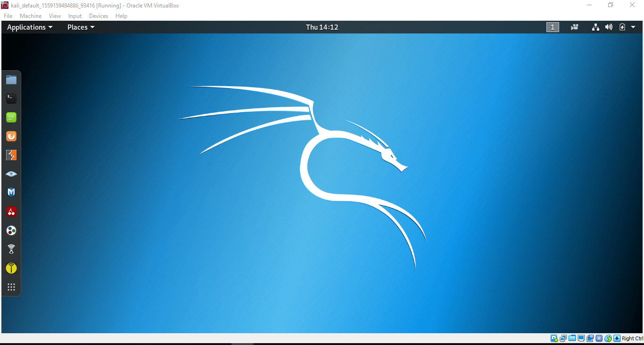Viewport: 644px width, 345px height.
Task: Expand the Applications menu
Action: (30, 27)
